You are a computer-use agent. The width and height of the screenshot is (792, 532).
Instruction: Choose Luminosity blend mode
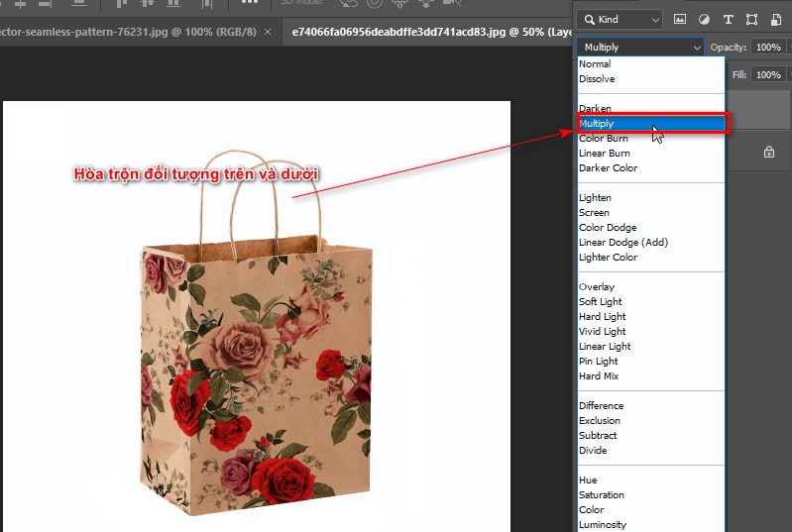click(651, 525)
